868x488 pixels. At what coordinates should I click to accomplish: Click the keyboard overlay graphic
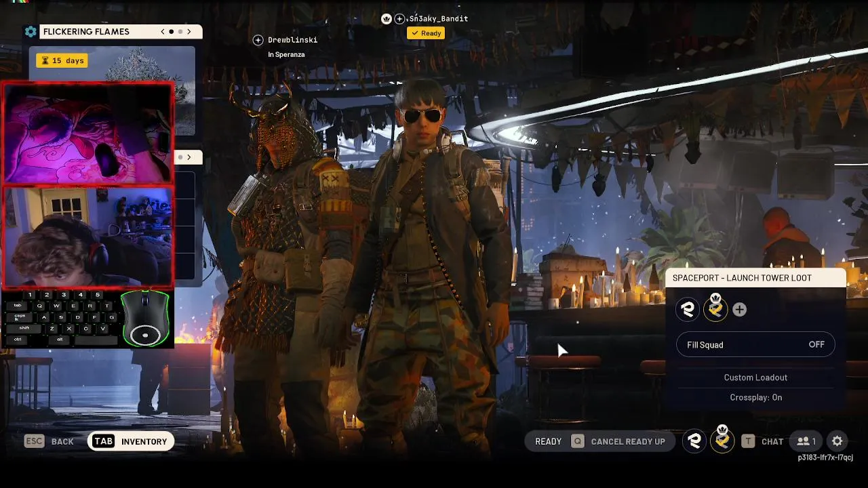pos(61,319)
